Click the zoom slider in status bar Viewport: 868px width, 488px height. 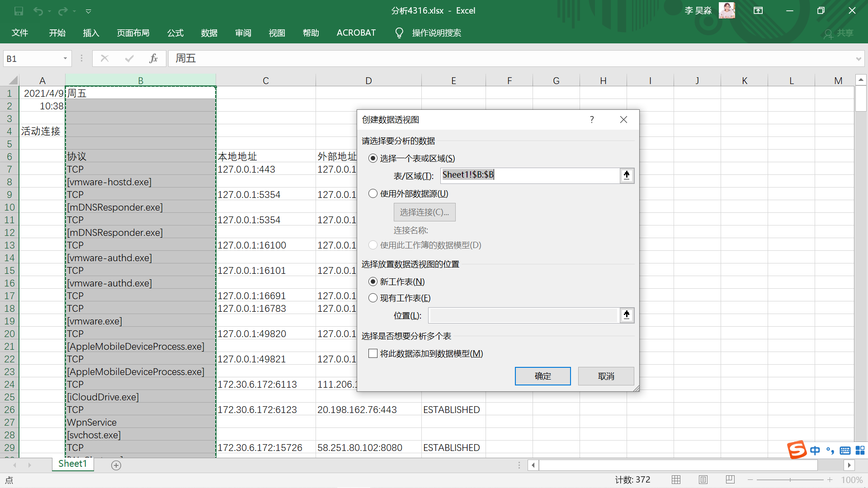tap(790, 480)
